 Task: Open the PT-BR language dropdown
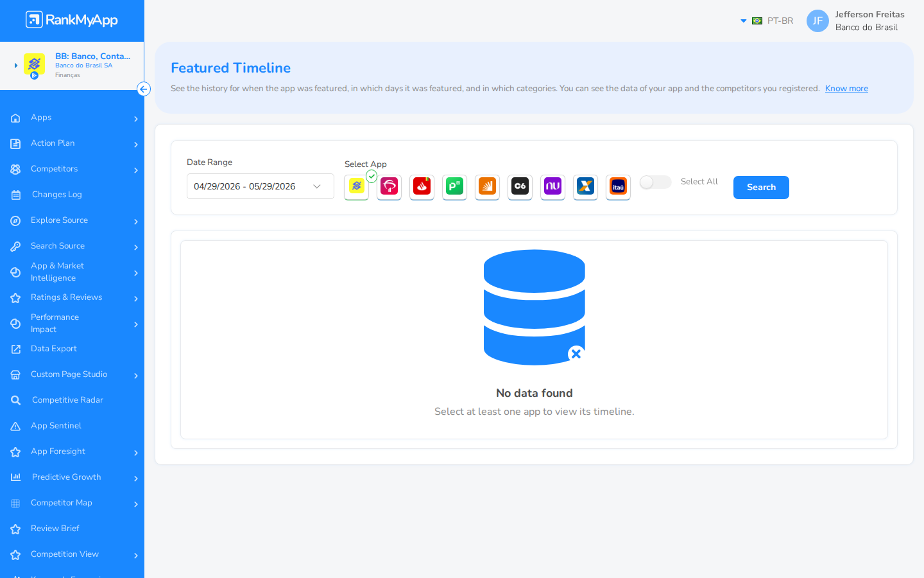point(767,21)
